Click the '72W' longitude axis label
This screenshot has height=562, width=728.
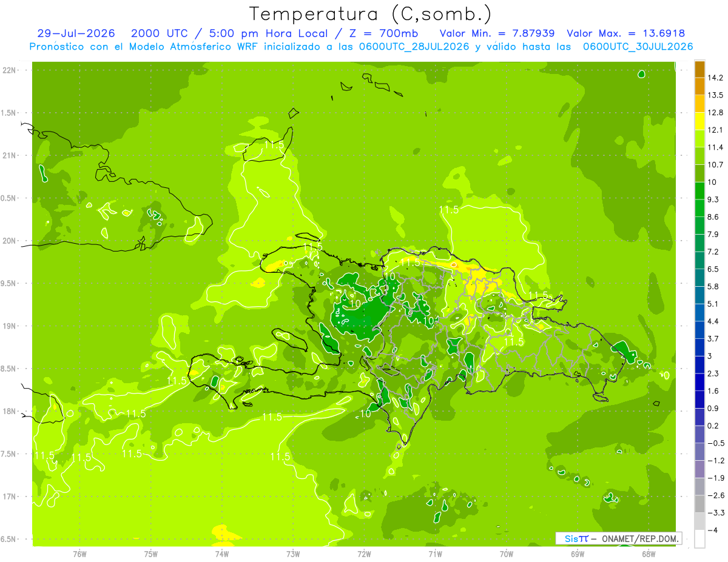pos(364,554)
